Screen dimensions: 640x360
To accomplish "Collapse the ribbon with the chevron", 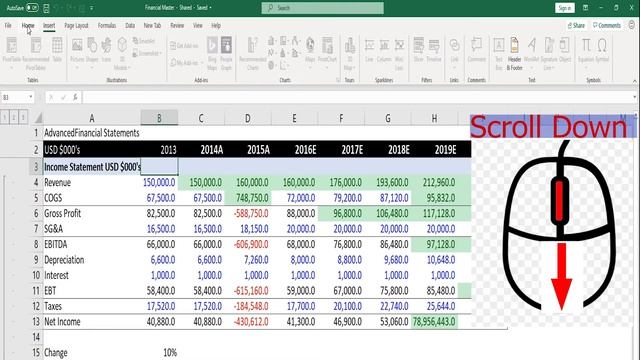I will click(x=634, y=81).
